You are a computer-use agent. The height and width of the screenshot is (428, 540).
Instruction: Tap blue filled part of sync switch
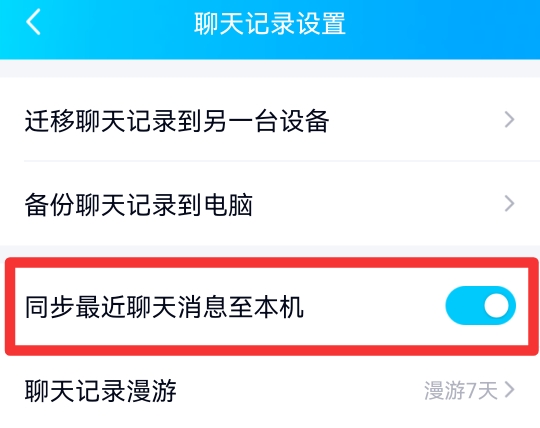point(463,305)
